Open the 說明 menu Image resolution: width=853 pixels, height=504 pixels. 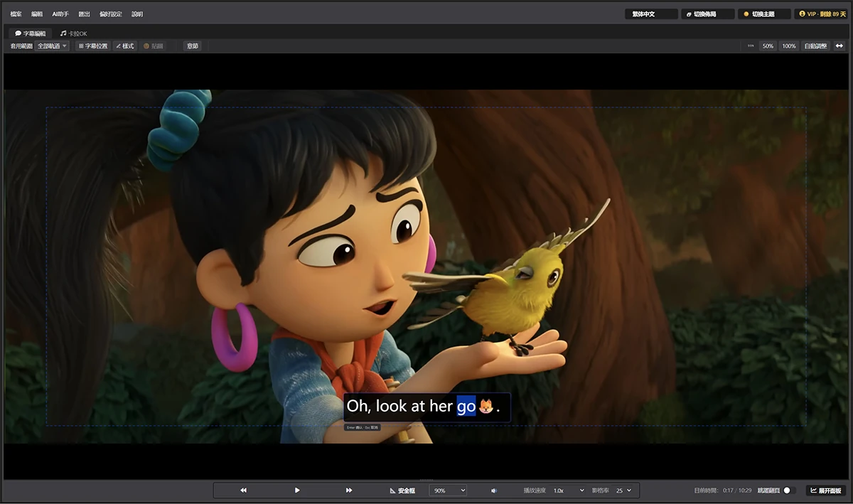(x=137, y=14)
